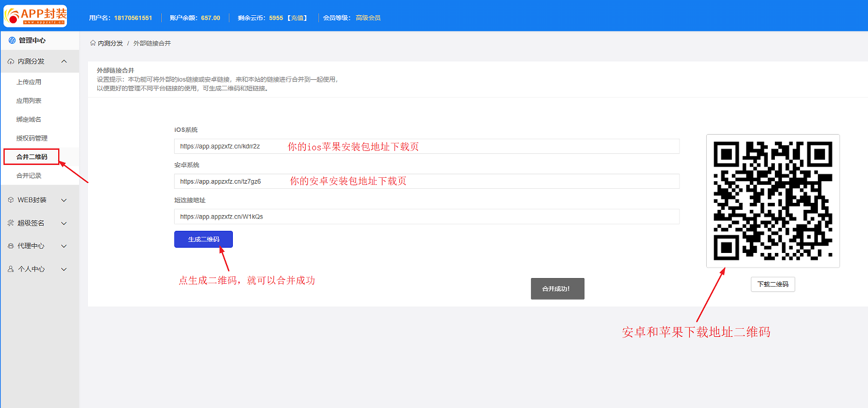Image resolution: width=868 pixels, height=408 pixels.
Task: Click the 充值 recharge link in header
Action: tap(297, 18)
